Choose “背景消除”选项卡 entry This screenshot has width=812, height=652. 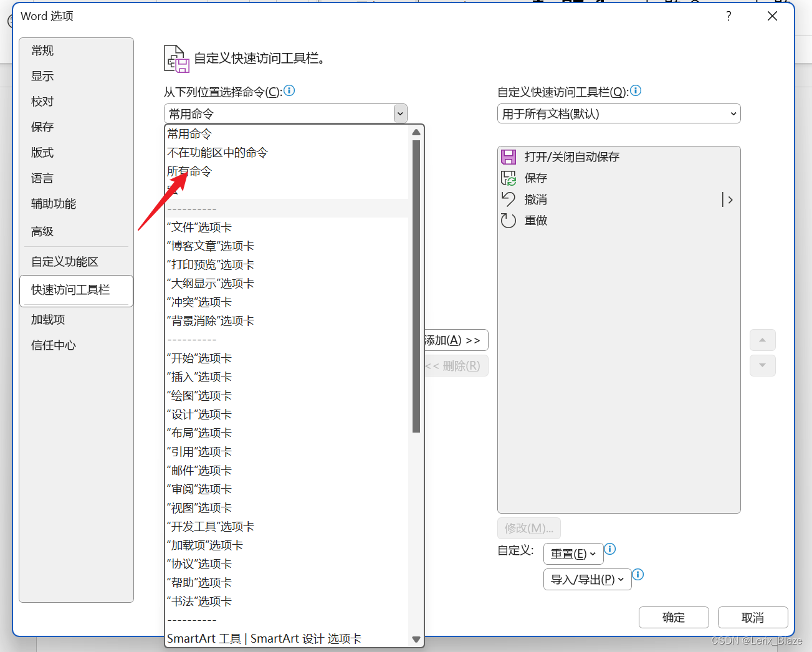coord(287,321)
